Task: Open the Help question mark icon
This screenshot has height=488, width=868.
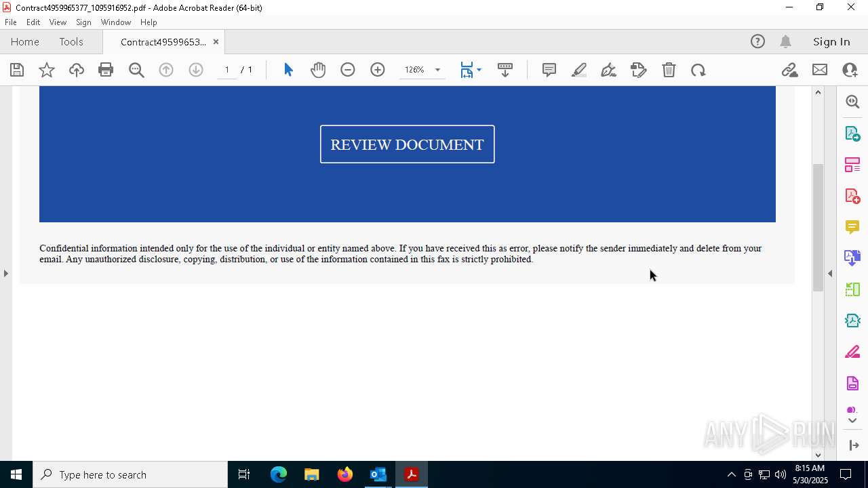Action: pos(757,41)
